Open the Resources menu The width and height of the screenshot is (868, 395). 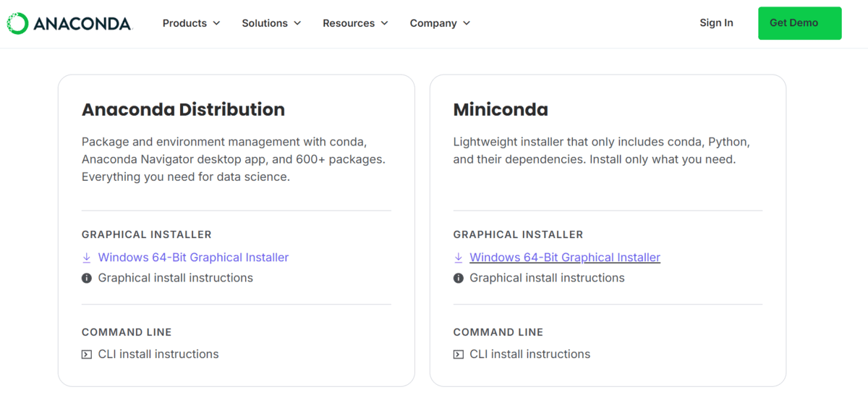tap(355, 23)
